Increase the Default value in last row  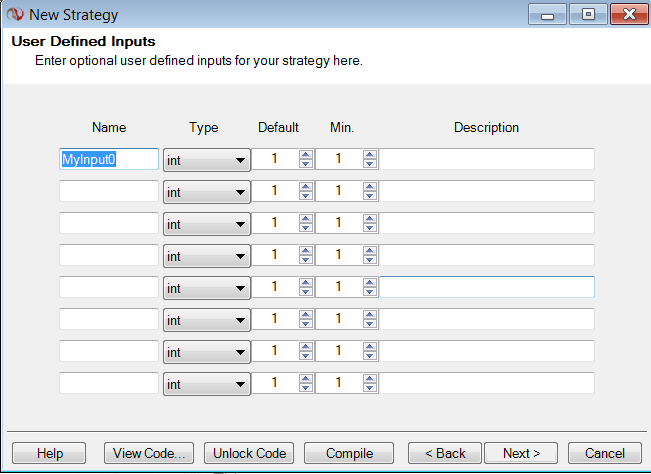pyautogui.click(x=306, y=378)
